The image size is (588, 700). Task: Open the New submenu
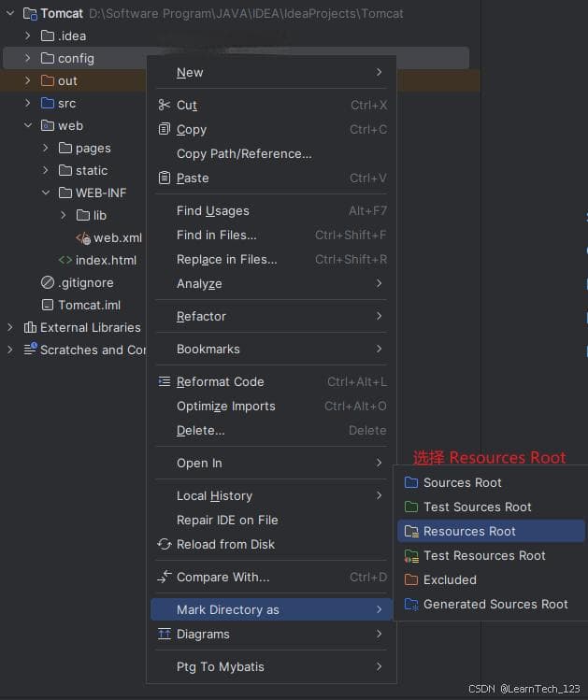point(271,72)
